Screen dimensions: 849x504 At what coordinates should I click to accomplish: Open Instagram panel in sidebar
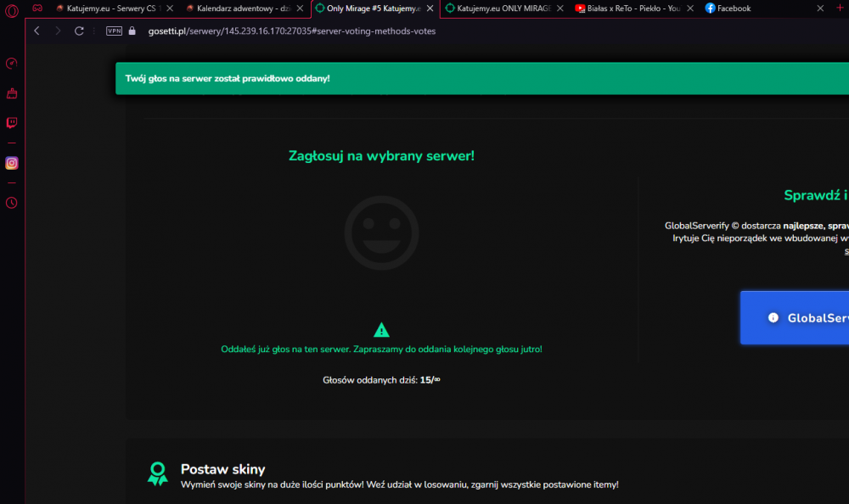pyautogui.click(x=11, y=163)
